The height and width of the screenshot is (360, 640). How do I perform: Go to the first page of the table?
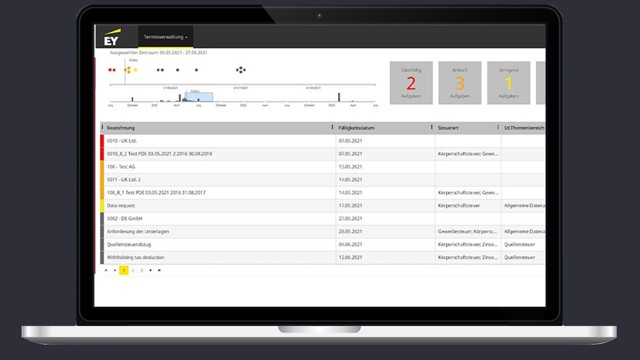[x=106, y=270]
